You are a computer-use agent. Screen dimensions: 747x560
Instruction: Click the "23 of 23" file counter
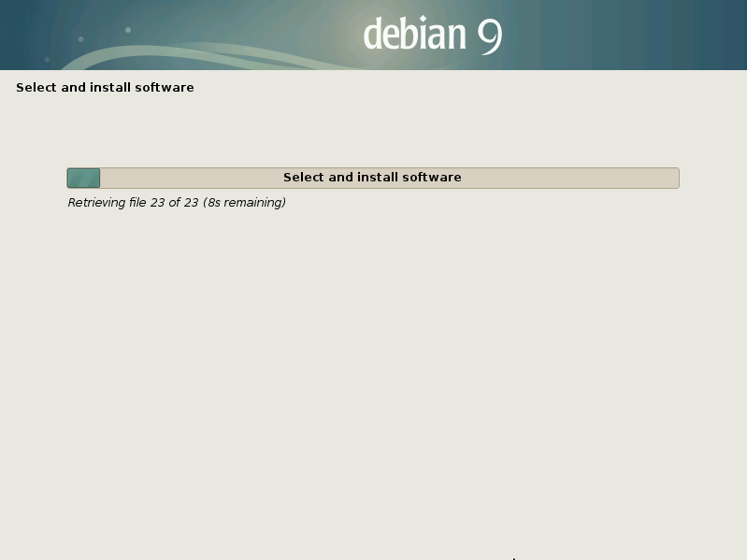tap(175, 203)
